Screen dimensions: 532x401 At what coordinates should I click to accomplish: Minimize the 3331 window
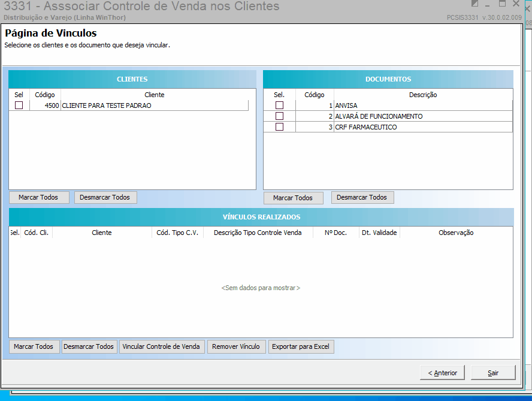pos(488,4)
